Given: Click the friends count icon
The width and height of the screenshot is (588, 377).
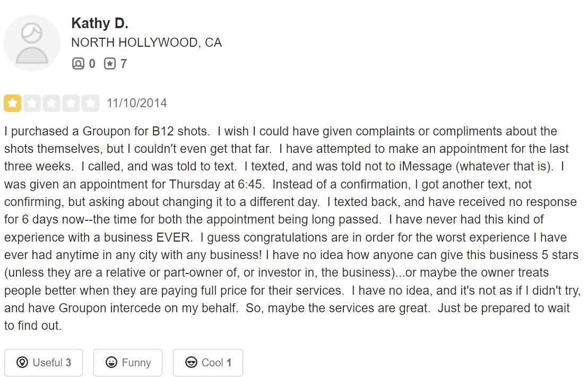Looking at the screenshot, I should click(78, 64).
